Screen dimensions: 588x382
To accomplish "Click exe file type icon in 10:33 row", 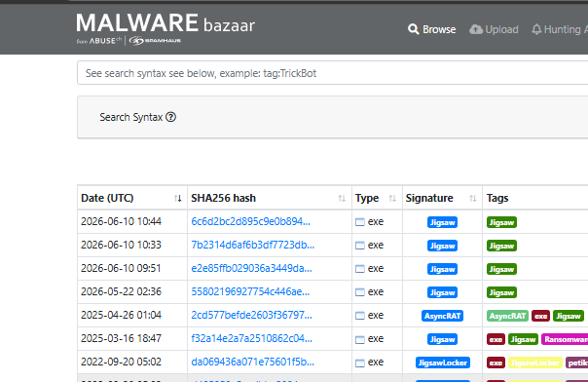I will [359, 245].
